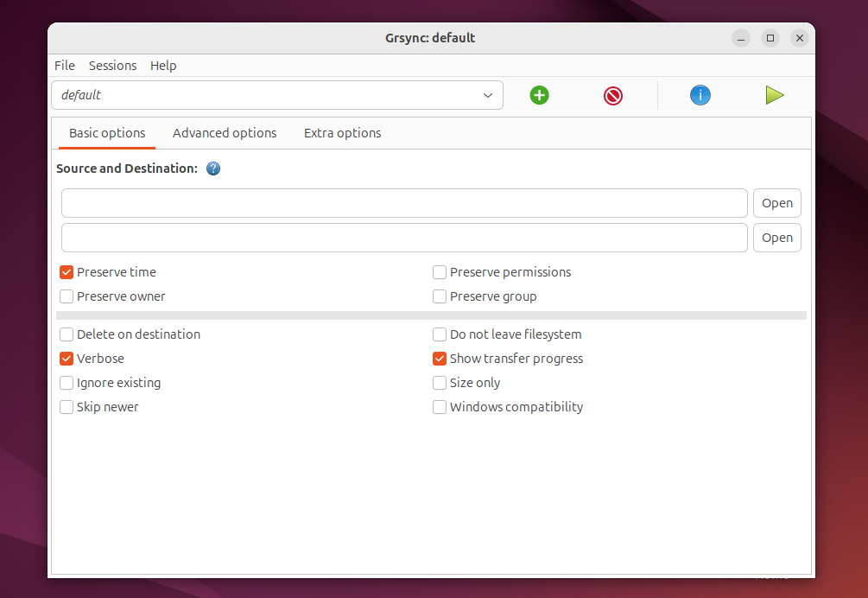868x598 pixels.
Task: Select the Basic options tab
Action: click(x=107, y=133)
